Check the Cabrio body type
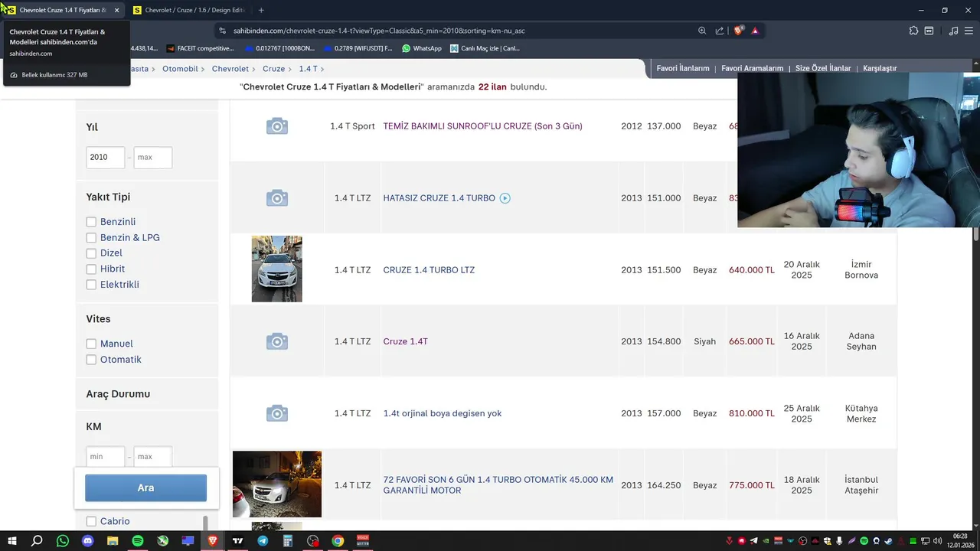Image resolution: width=980 pixels, height=551 pixels. (x=91, y=521)
